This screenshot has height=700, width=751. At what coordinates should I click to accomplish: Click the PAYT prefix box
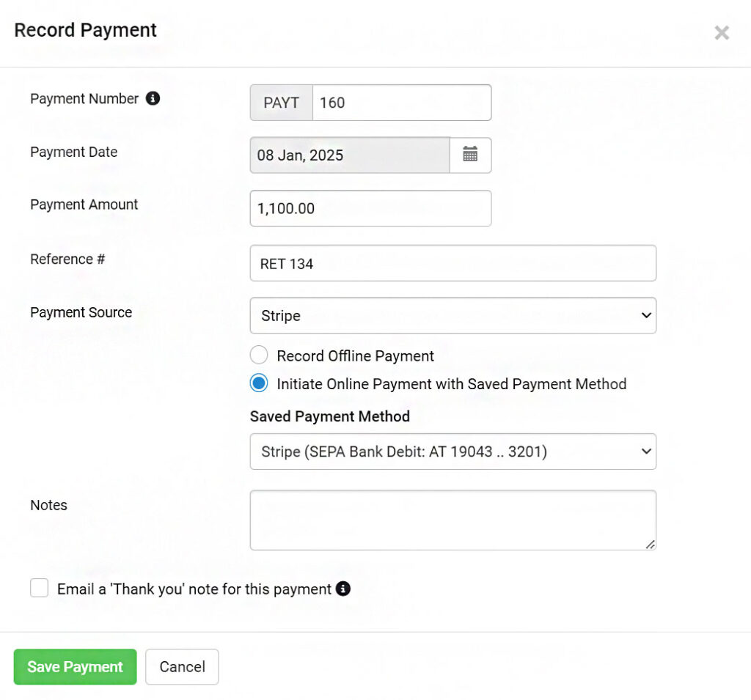tap(281, 103)
